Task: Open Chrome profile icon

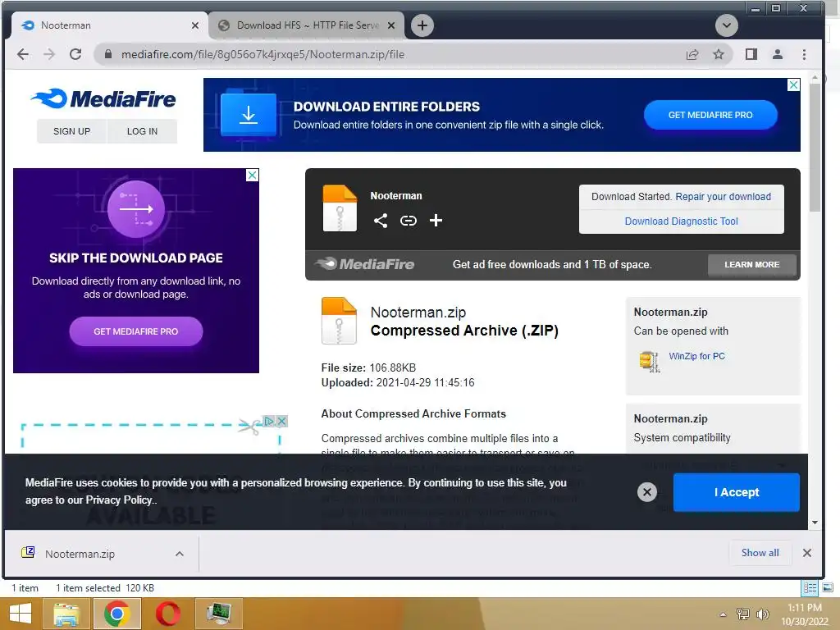Action: click(778, 54)
